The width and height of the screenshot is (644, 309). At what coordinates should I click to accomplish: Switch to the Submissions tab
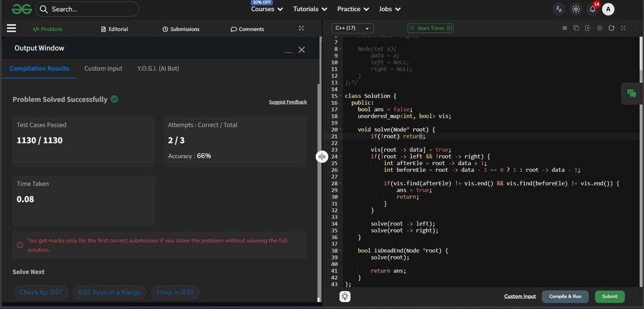(181, 29)
